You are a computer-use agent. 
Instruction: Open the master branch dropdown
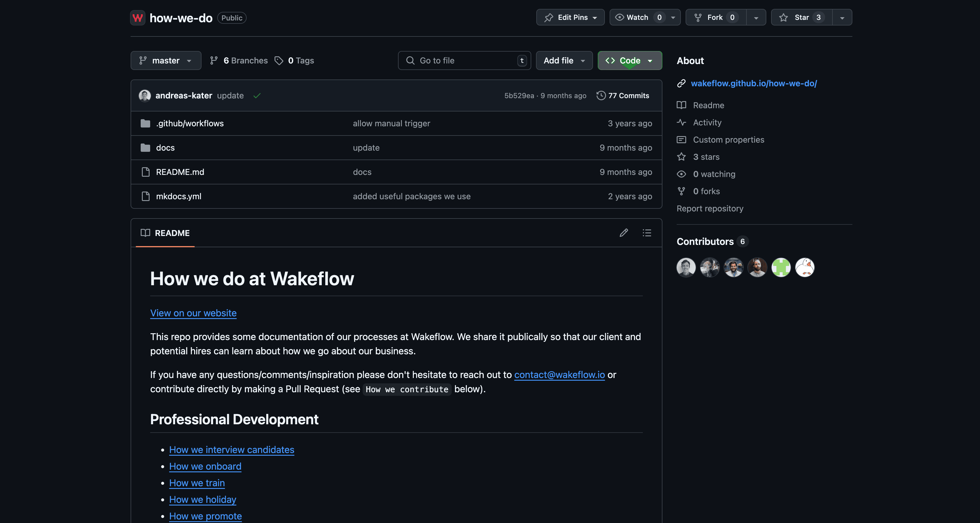pos(166,60)
